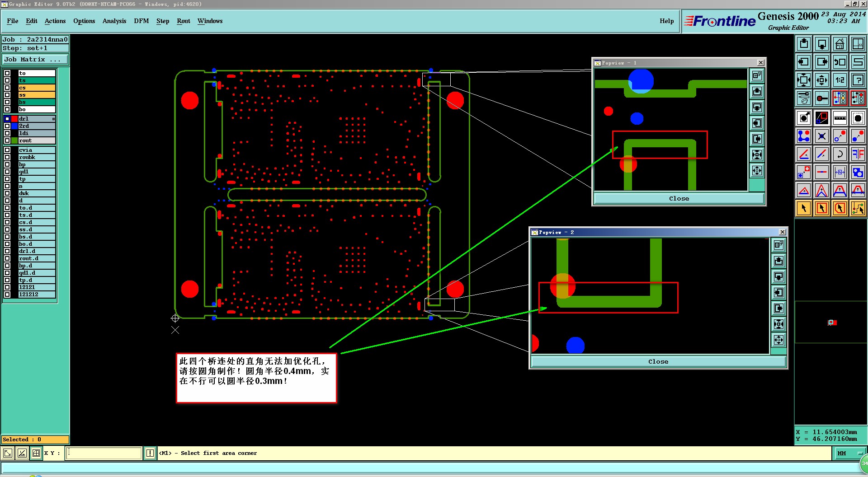This screenshot has height=477, width=868.
Task: Click the red color swatch of drl layer
Action: tap(14, 119)
